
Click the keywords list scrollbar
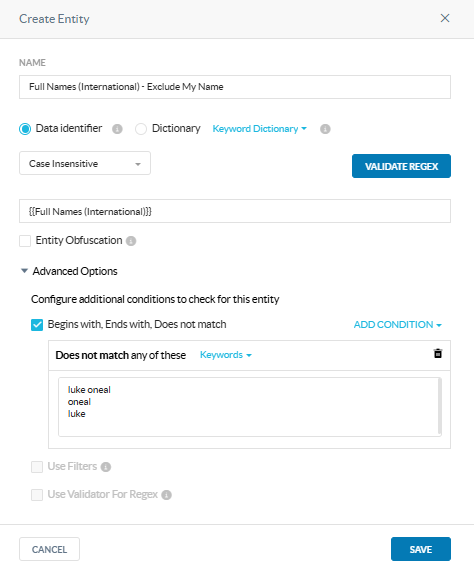pos(439,406)
